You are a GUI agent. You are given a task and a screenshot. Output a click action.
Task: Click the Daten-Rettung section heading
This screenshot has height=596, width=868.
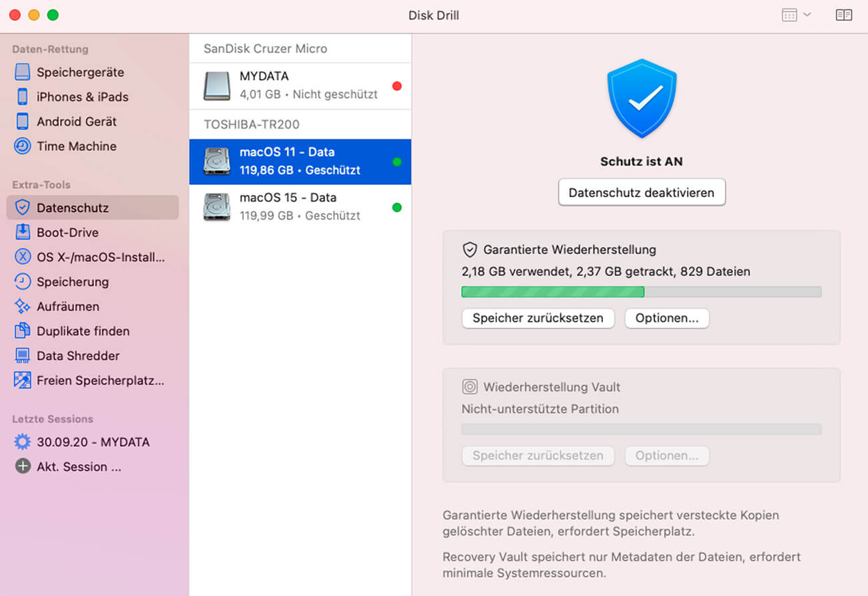50,49
